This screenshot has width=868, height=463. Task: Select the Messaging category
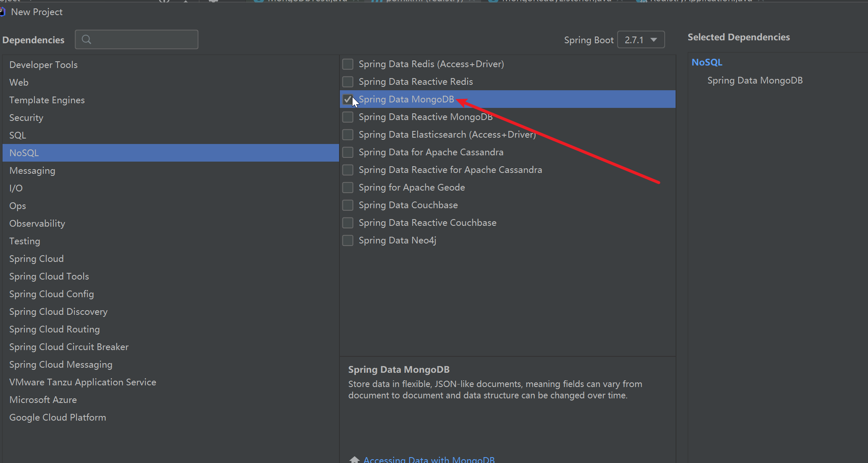pyautogui.click(x=32, y=170)
